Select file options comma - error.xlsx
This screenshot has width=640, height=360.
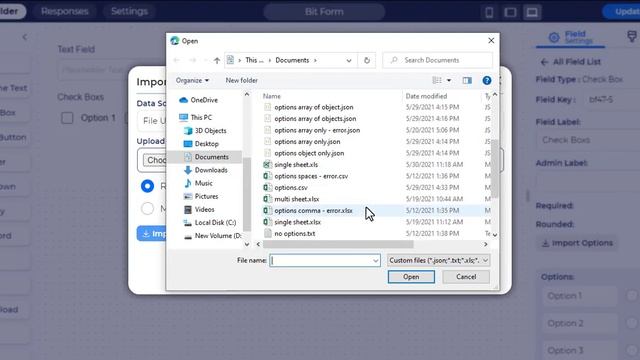(309, 211)
